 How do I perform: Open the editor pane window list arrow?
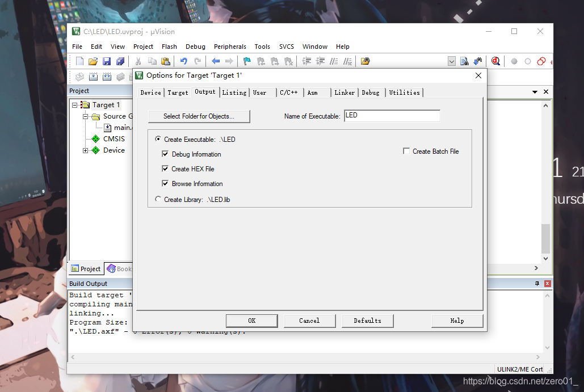point(535,91)
